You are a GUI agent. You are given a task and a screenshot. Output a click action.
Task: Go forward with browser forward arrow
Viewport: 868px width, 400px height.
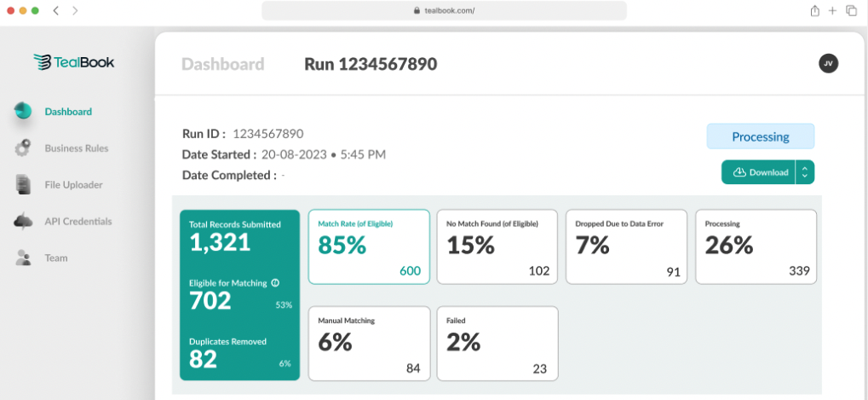[75, 10]
